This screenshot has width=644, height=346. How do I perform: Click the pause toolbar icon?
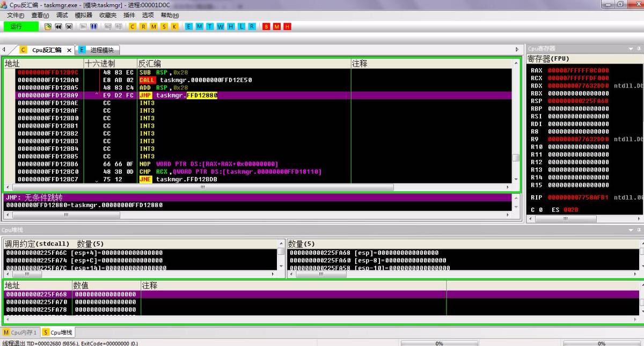coord(93,26)
